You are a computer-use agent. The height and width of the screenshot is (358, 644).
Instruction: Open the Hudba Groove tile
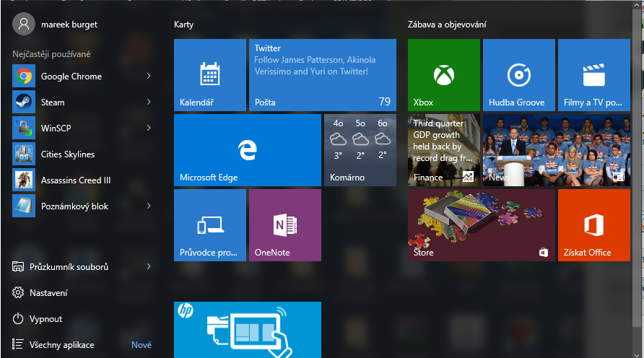519,75
